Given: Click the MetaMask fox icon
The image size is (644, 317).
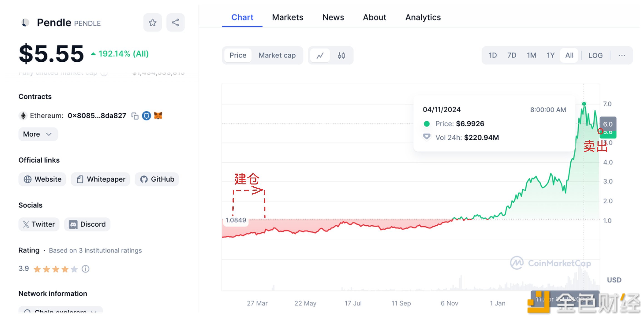Looking at the screenshot, I should point(158,116).
